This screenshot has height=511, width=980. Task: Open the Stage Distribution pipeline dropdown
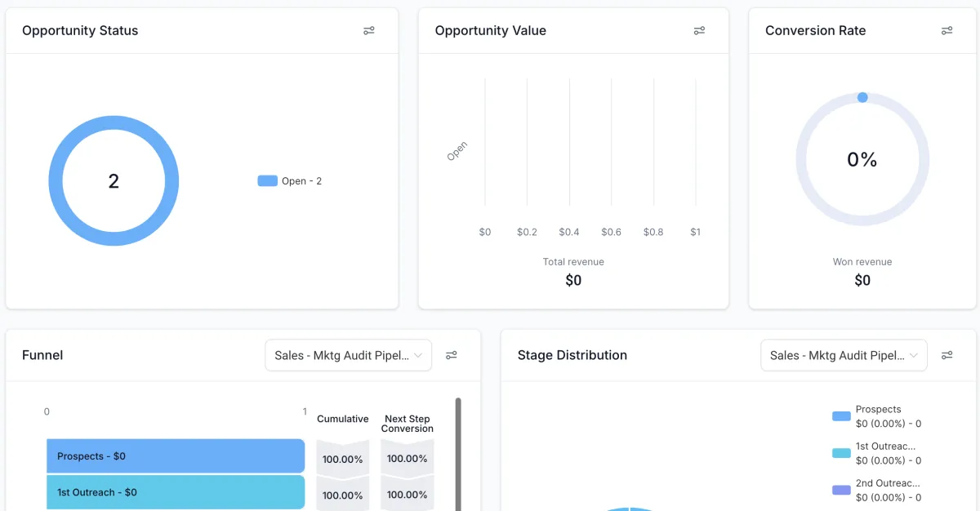coord(844,355)
